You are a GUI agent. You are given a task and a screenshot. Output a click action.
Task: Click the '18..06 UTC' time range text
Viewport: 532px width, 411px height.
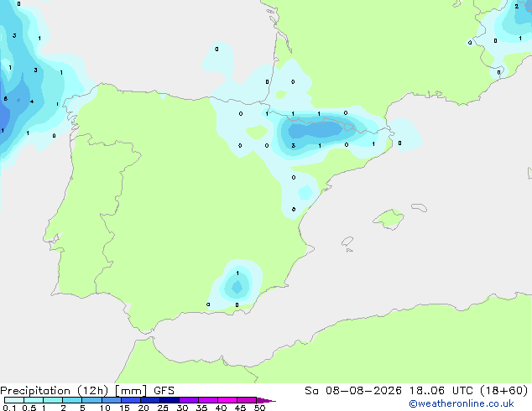441,391
